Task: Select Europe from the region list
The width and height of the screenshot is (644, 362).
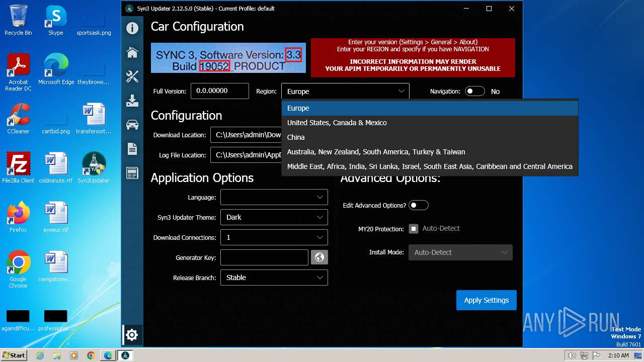Action: coord(430,108)
